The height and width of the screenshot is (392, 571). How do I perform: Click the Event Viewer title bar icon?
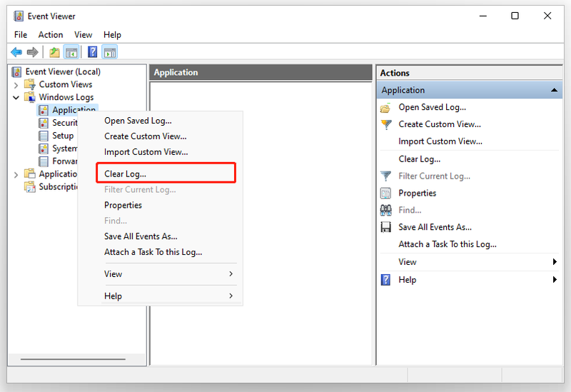click(x=19, y=16)
